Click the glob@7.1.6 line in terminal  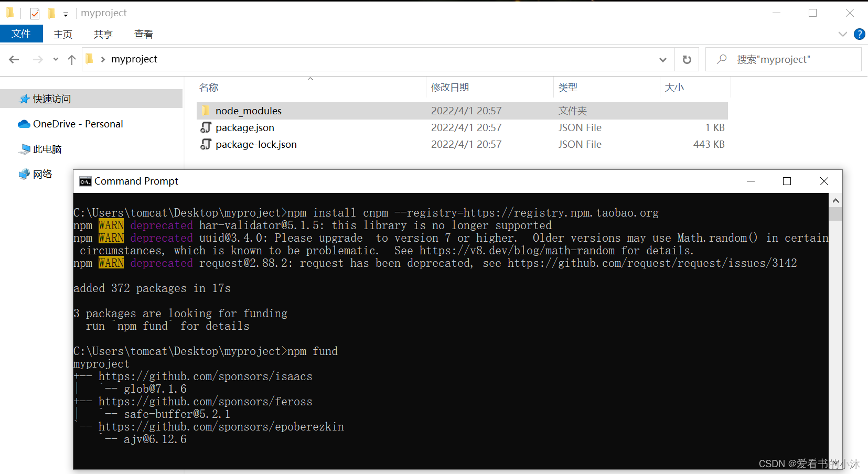point(155,389)
